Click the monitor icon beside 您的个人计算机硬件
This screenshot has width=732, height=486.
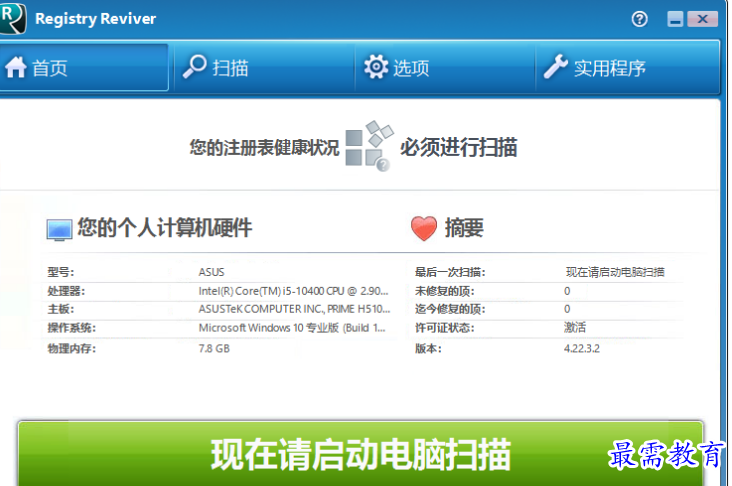coord(59,230)
